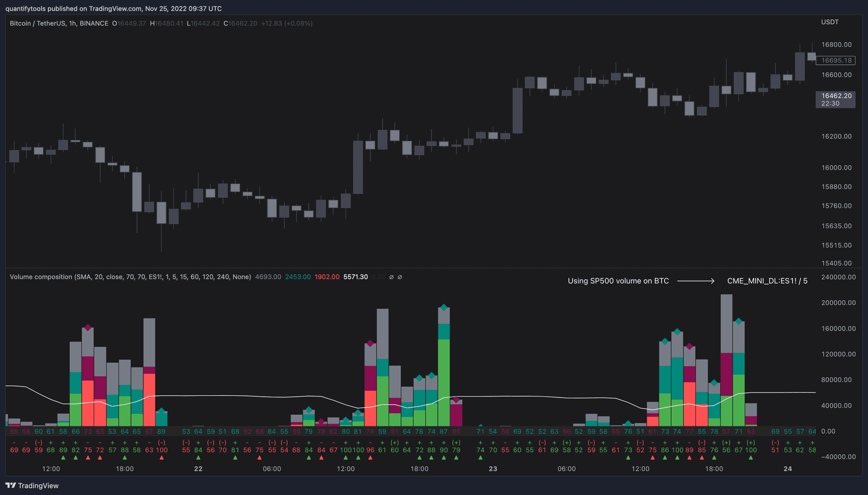868x495 pixels.
Task: Click the green 2453.00 legend value
Action: [x=298, y=277]
